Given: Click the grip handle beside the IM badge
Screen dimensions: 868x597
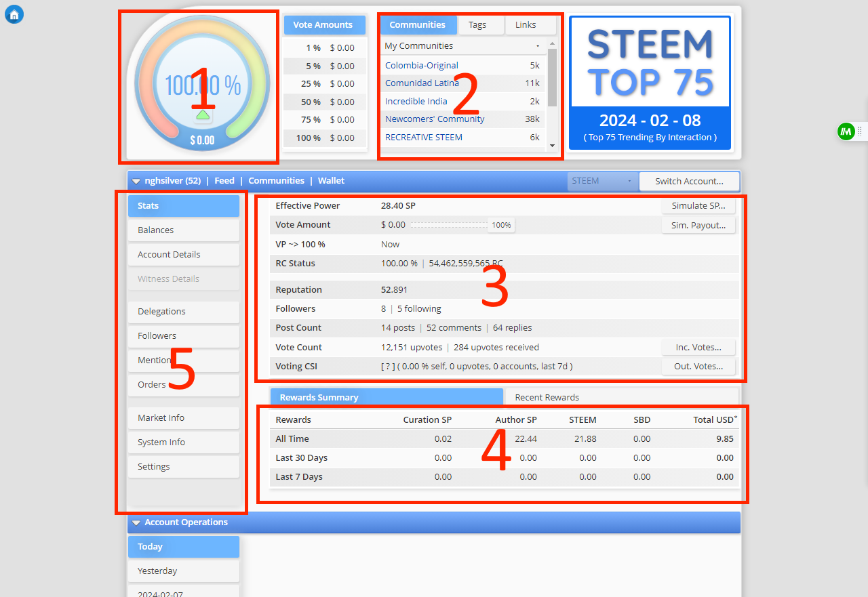Looking at the screenshot, I should tap(860, 131).
